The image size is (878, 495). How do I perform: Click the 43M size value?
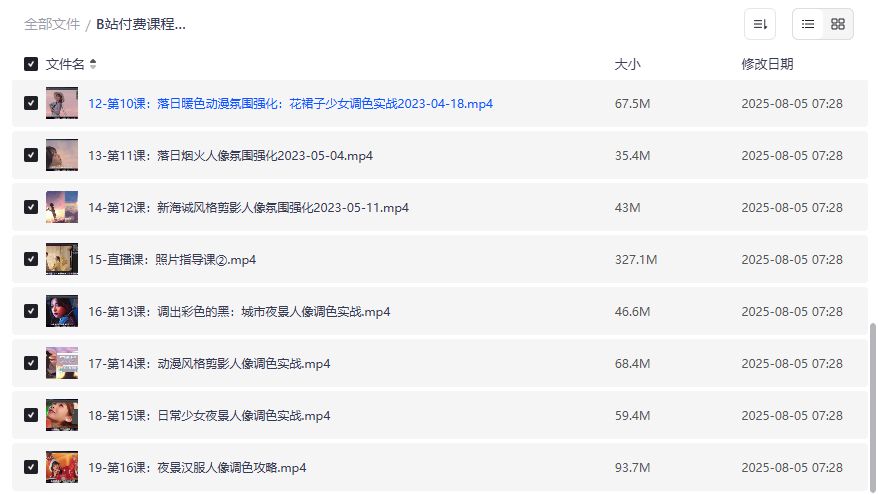627,208
